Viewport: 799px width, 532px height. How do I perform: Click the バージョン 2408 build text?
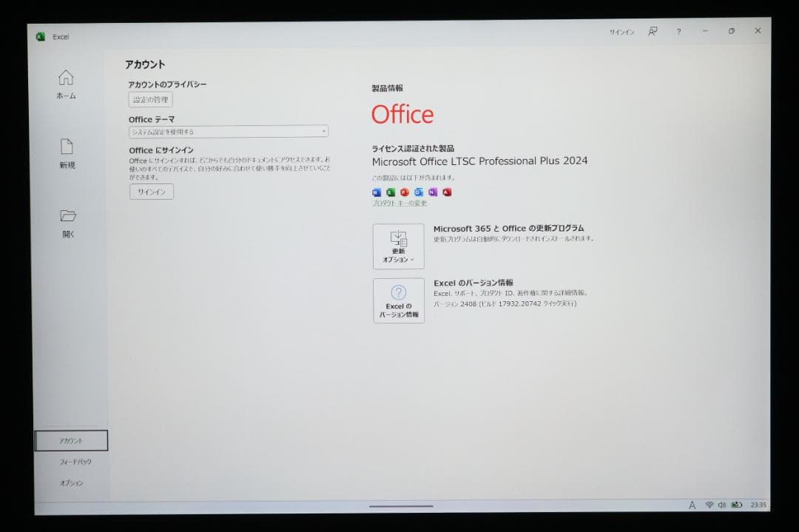point(505,303)
